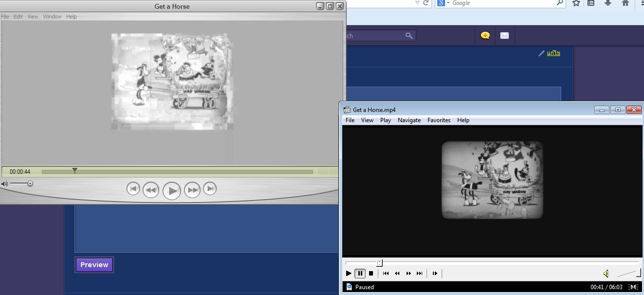Click the Preview button on webpage
Image resolution: width=644 pixels, height=295 pixels.
coord(94,265)
